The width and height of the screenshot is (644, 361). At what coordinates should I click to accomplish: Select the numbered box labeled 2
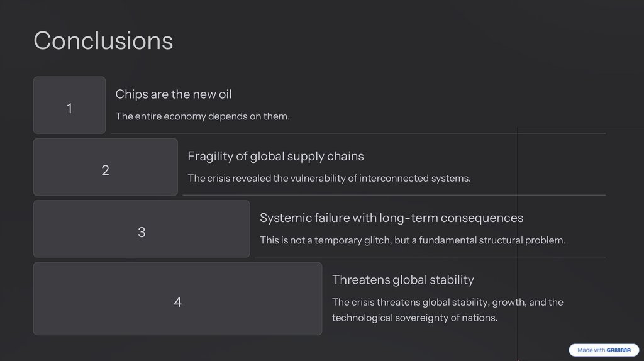point(105,167)
